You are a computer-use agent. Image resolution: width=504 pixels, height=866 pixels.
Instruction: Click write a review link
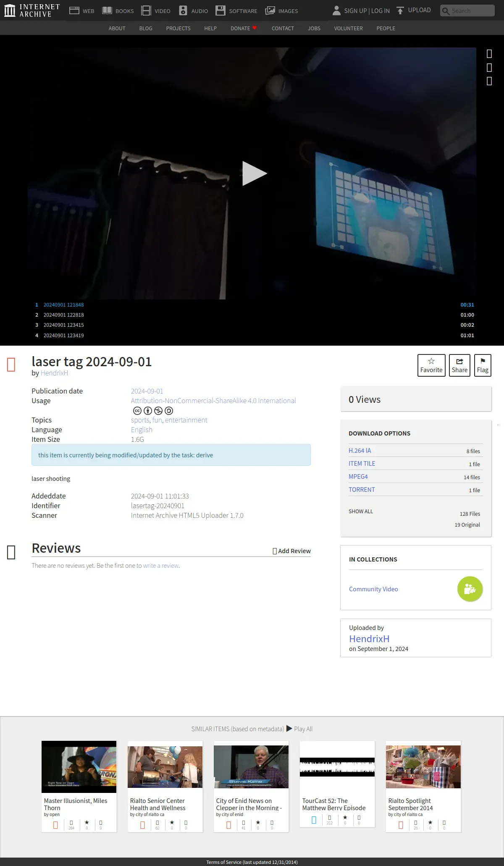[x=161, y=566]
